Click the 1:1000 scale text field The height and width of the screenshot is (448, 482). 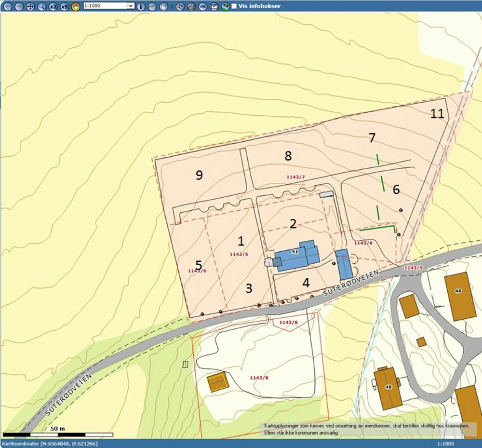click(104, 6)
